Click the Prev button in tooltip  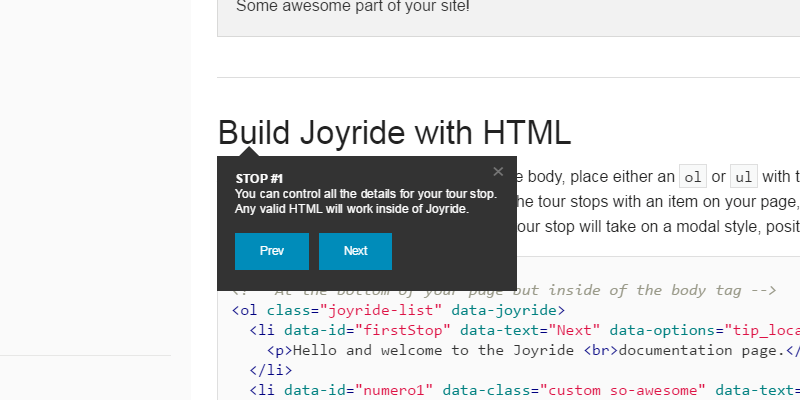[x=271, y=251]
